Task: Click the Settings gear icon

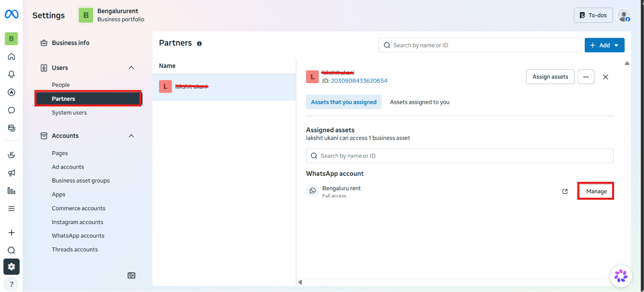Action: coord(11,267)
